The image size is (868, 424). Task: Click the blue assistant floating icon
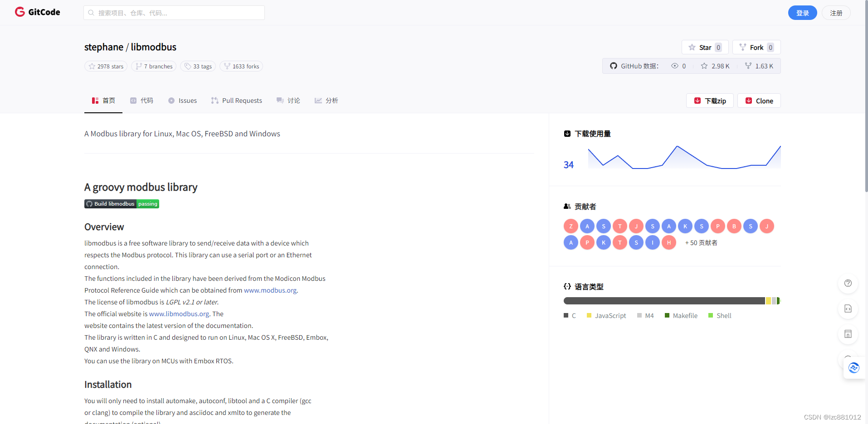854,367
